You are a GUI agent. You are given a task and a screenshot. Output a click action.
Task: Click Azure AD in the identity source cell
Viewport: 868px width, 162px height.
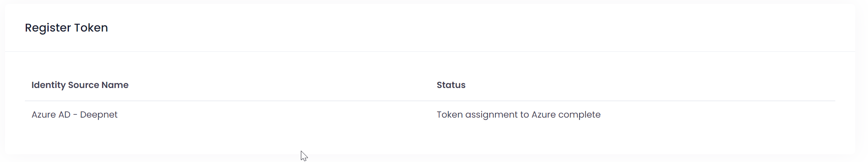[x=51, y=114]
